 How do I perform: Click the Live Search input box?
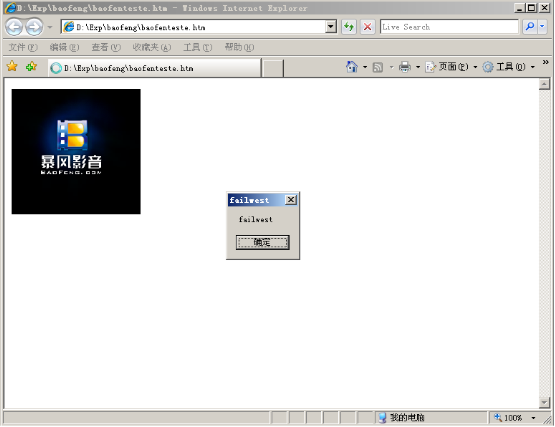(x=449, y=27)
